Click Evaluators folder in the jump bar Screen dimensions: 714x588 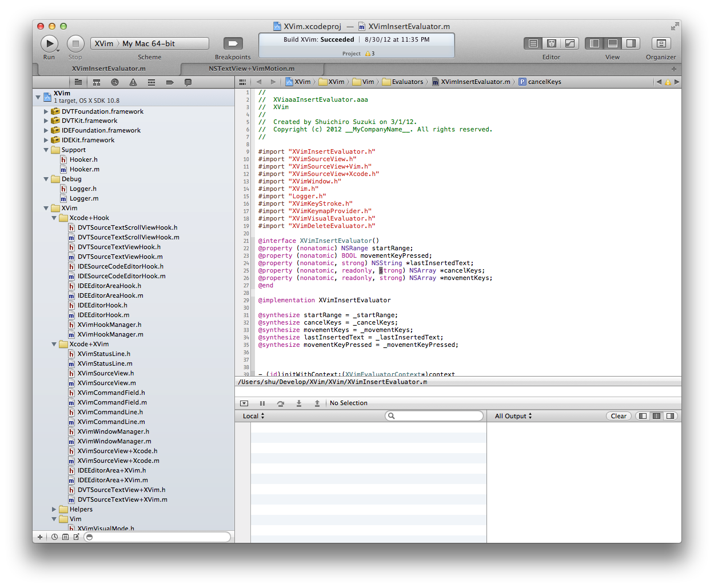[x=402, y=82]
